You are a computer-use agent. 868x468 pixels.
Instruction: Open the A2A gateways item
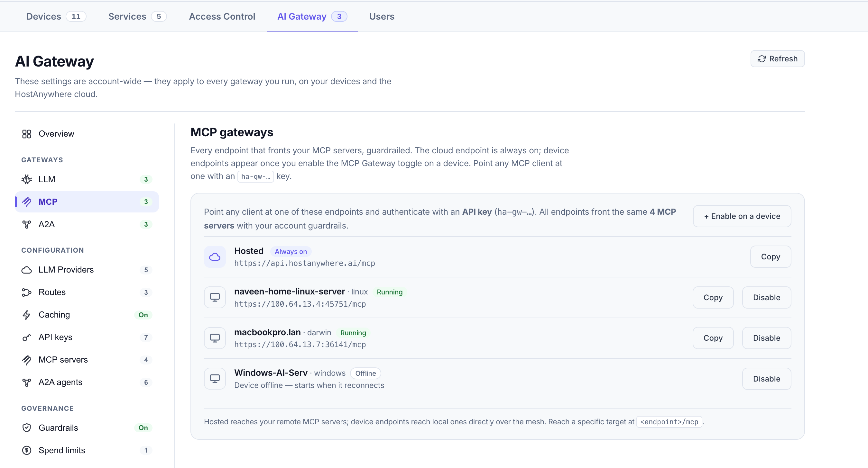coord(87,225)
